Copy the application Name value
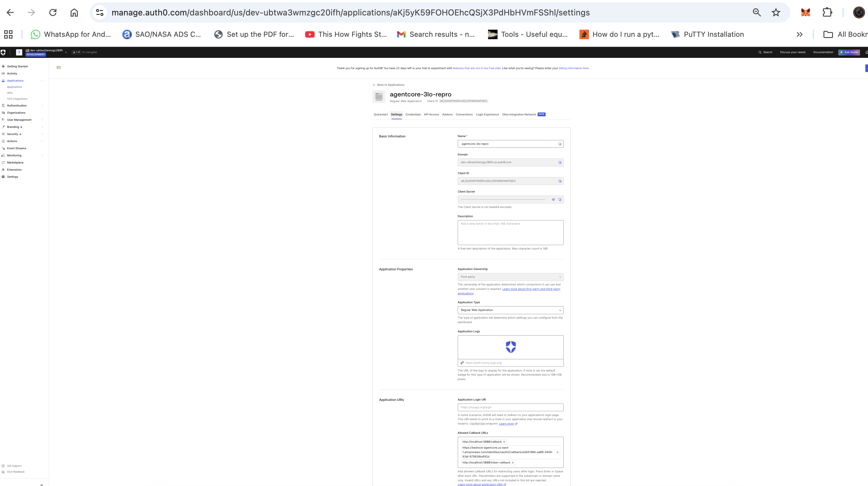 pos(560,144)
